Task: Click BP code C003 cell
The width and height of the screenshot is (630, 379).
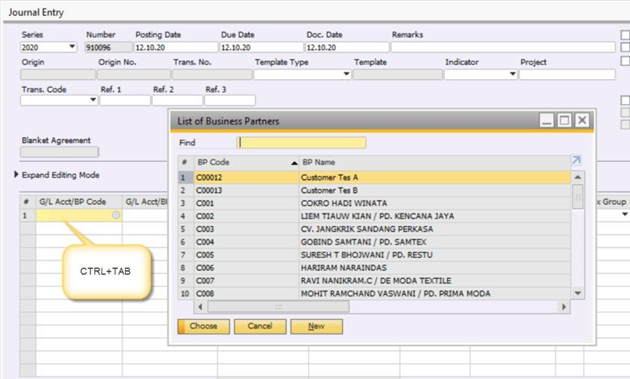Action: pos(246,229)
